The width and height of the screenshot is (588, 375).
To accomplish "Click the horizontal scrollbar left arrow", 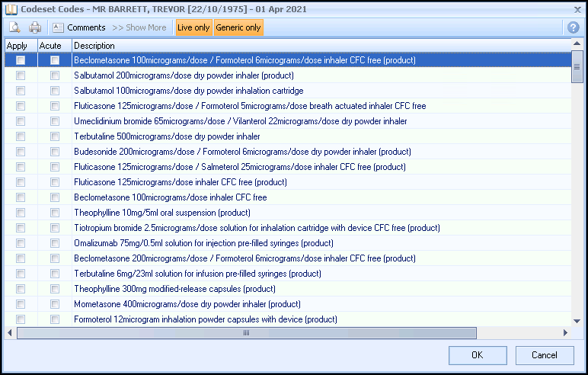I will 10,333.
